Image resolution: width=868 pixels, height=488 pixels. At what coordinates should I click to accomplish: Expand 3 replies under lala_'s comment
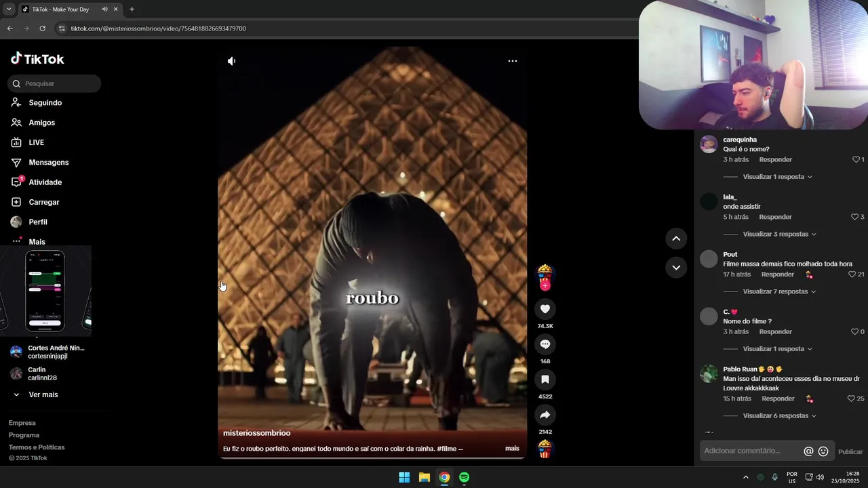pos(779,235)
